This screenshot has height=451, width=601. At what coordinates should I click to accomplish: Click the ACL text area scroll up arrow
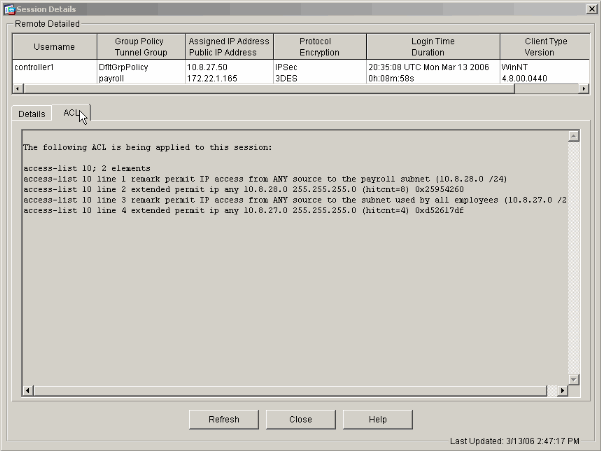click(573, 136)
